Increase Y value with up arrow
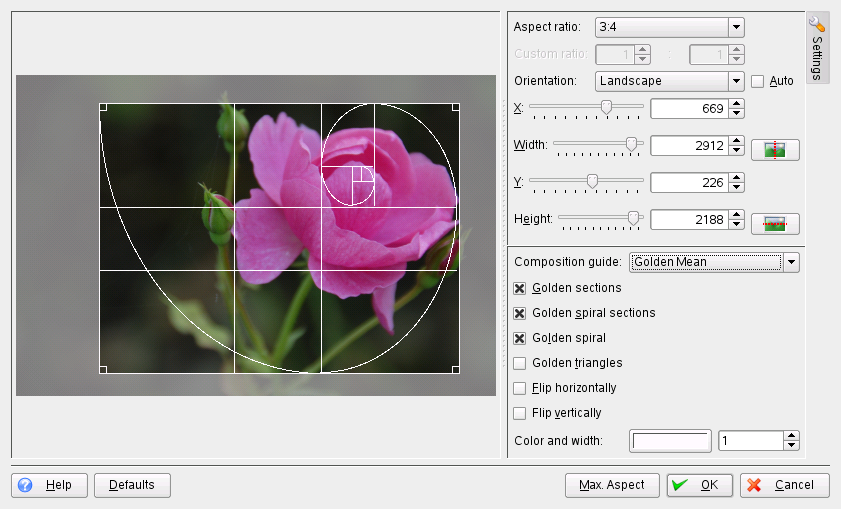Screen dimensions: 841x509 pos(737,178)
